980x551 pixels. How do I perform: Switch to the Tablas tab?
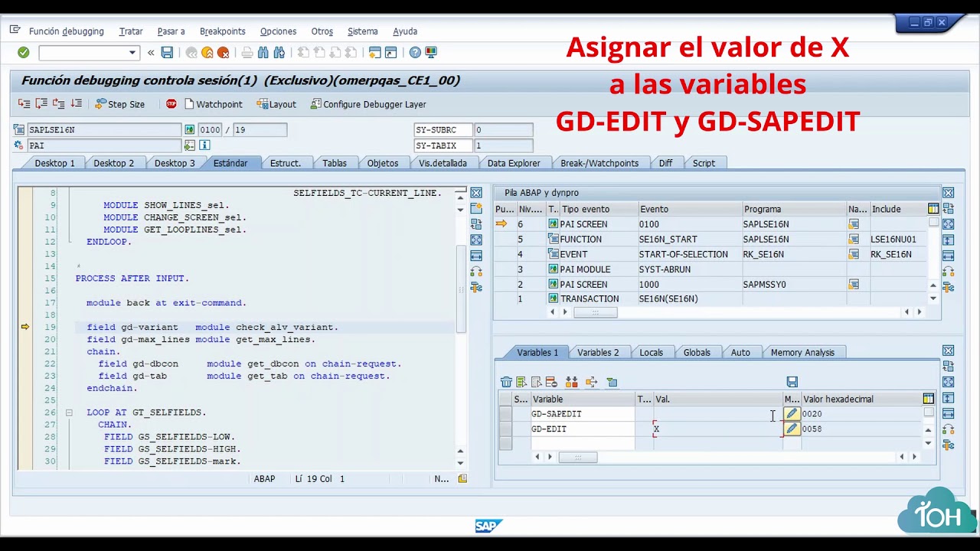(335, 163)
